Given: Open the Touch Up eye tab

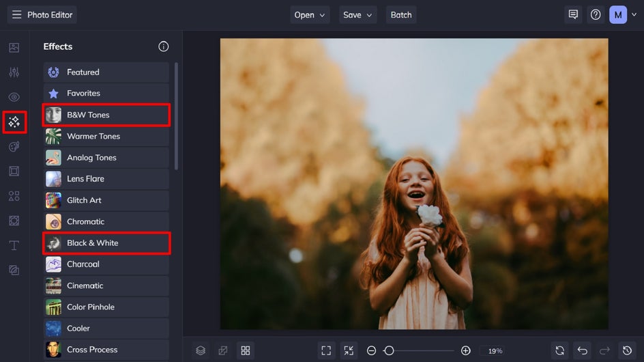Looking at the screenshot, I should pos(14,97).
